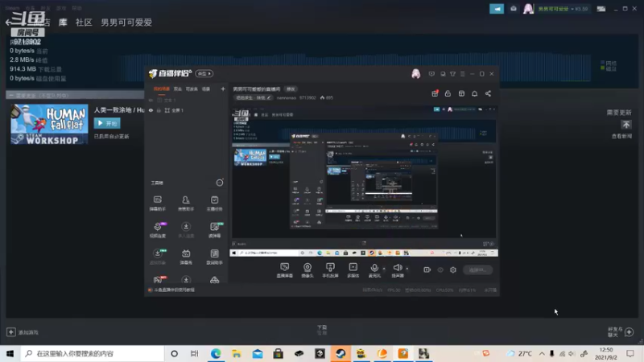The image size is (644, 362).
Task: Toggle the eye icon beside settings gear
Action: point(440,269)
